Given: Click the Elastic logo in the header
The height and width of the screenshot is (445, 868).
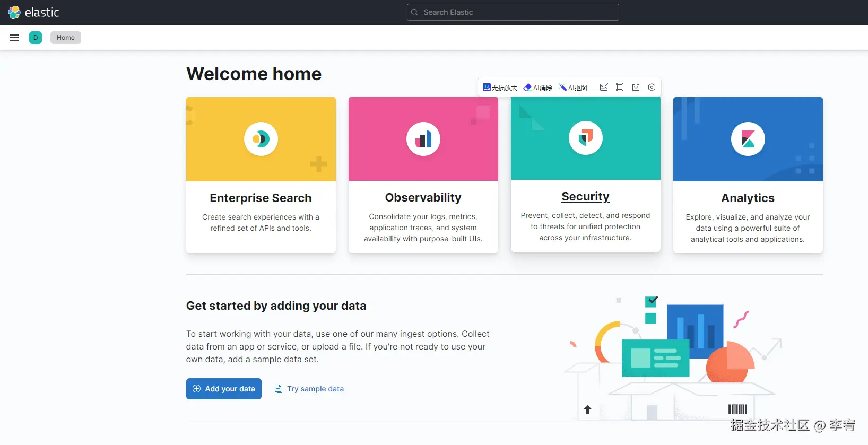Looking at the screenshot, I should point(33,12).
